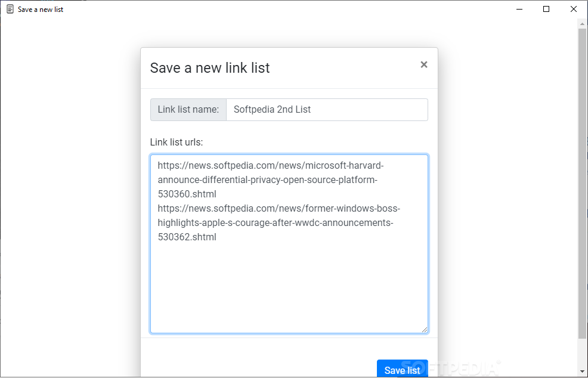Click the '530360.shtml' text line

coord(187,194)
